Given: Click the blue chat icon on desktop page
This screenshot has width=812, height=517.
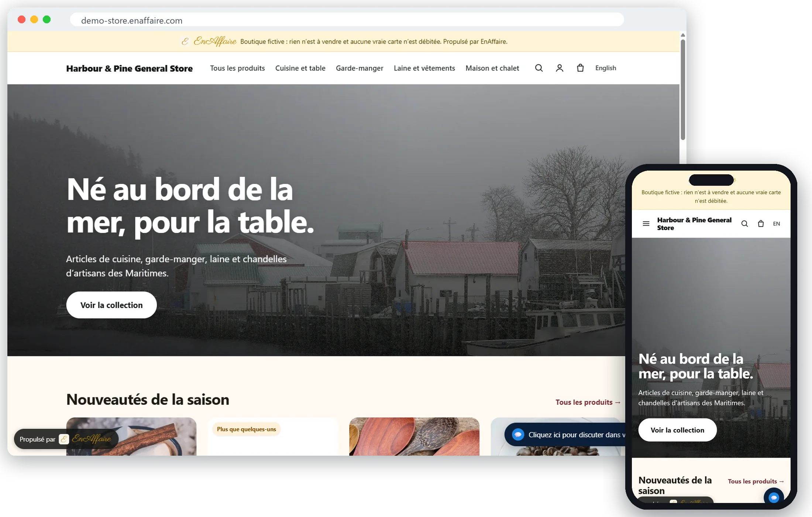Looking at the screenshot, I should [x=518, y=435].
